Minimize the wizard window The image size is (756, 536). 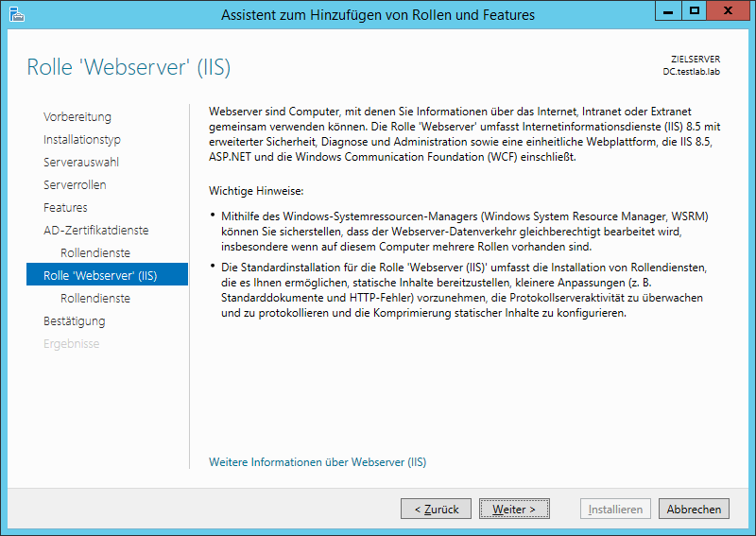668,11
